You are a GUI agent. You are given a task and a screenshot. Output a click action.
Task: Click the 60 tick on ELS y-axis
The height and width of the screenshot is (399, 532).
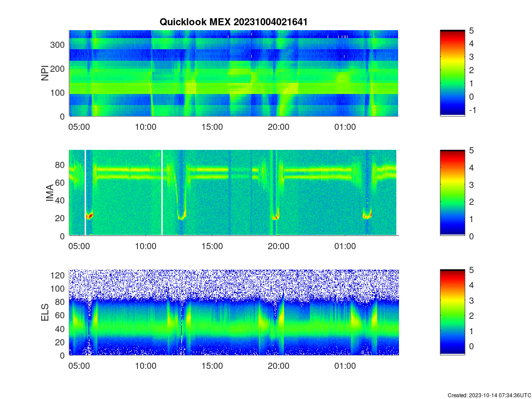point(61,315)
